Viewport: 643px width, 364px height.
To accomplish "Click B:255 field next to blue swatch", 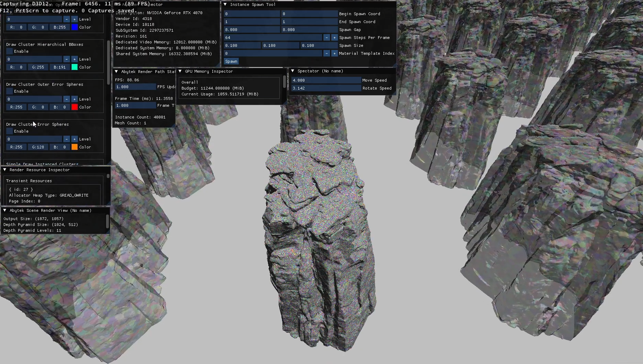I will pos(60,27).
